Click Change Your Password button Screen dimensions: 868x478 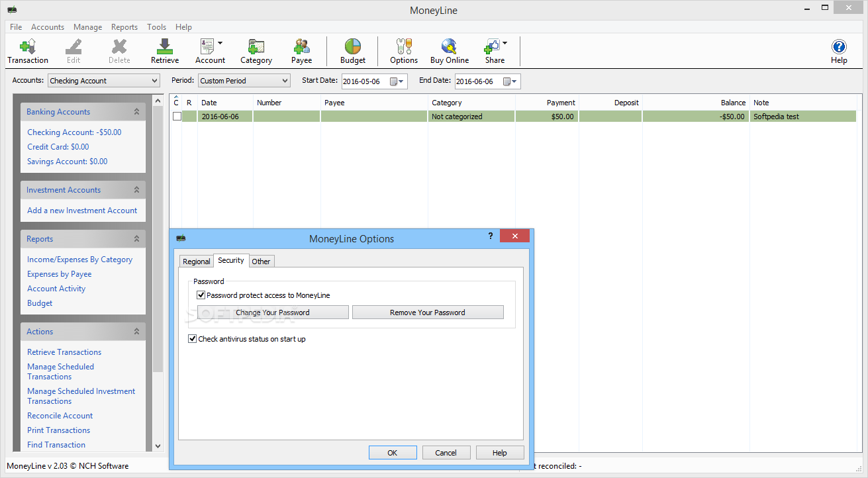click(273, 312)
